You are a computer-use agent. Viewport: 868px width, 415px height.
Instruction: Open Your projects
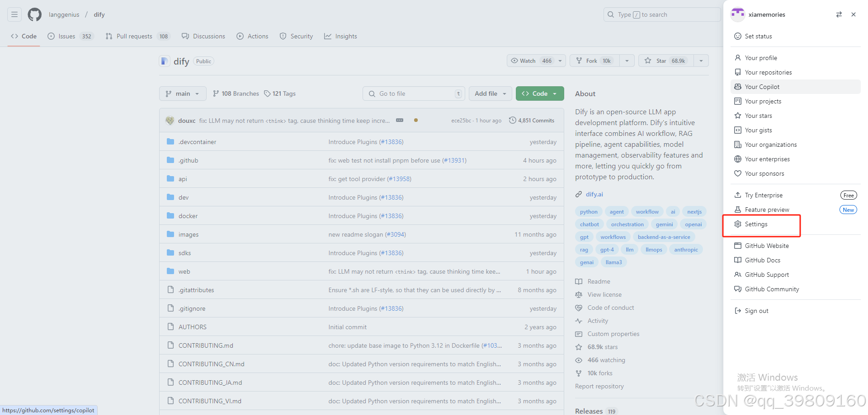click(x=796, y=101)
